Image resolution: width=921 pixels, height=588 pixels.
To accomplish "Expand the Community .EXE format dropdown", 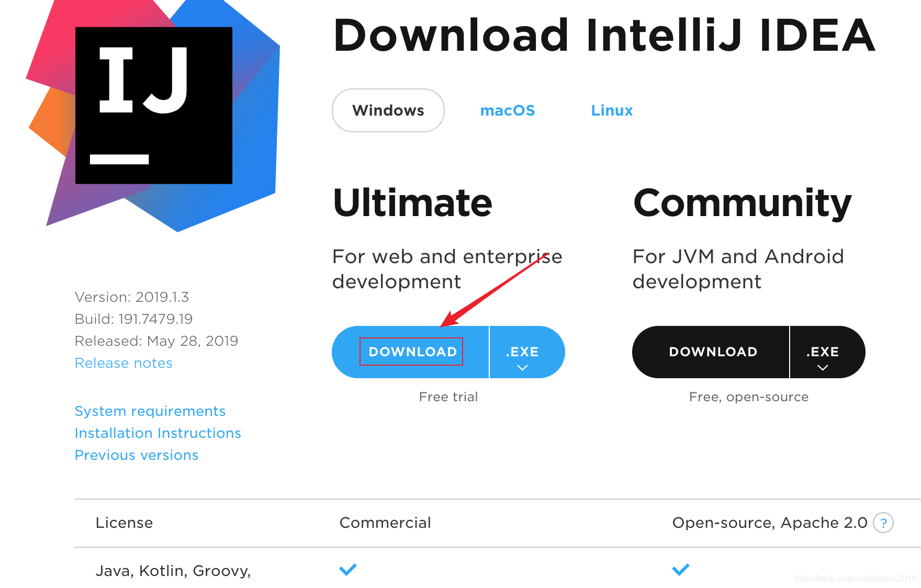I will point(827,352).
